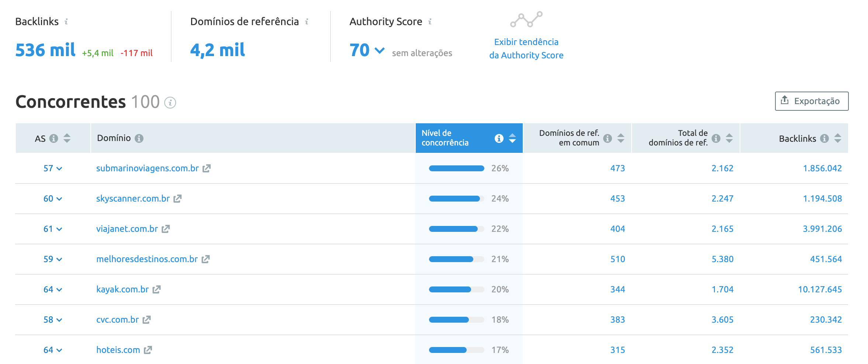Image resolution: width=868 pixels, height=364 pixels.
Task: Click backlinks value 3.991.206
Action: (822, 229)
